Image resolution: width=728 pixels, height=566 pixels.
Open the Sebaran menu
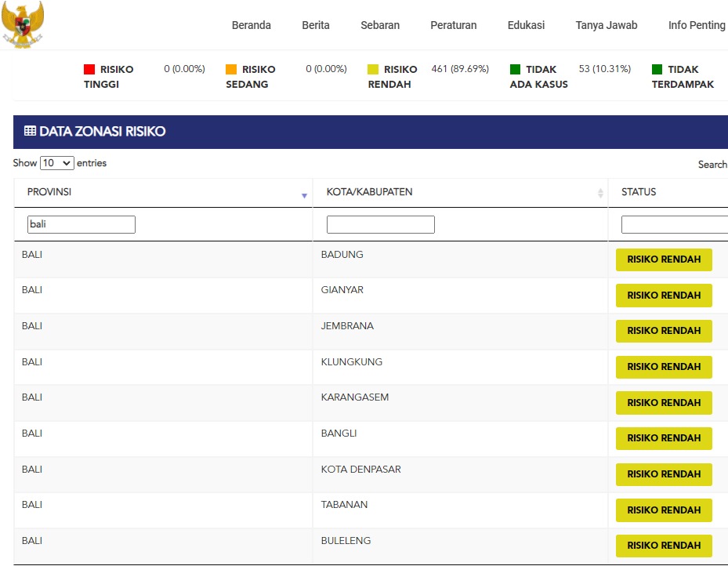pyautogui.click(x=380, y=25)
